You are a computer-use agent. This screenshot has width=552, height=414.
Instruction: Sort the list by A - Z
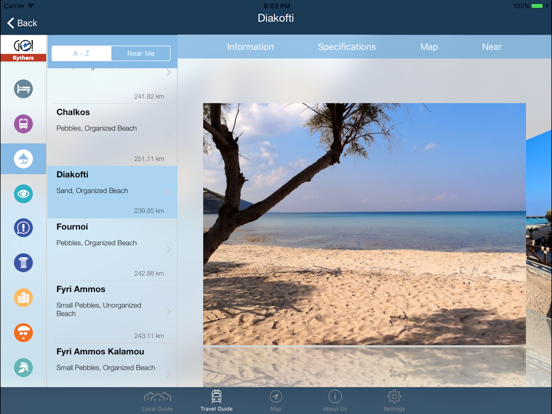81,54
